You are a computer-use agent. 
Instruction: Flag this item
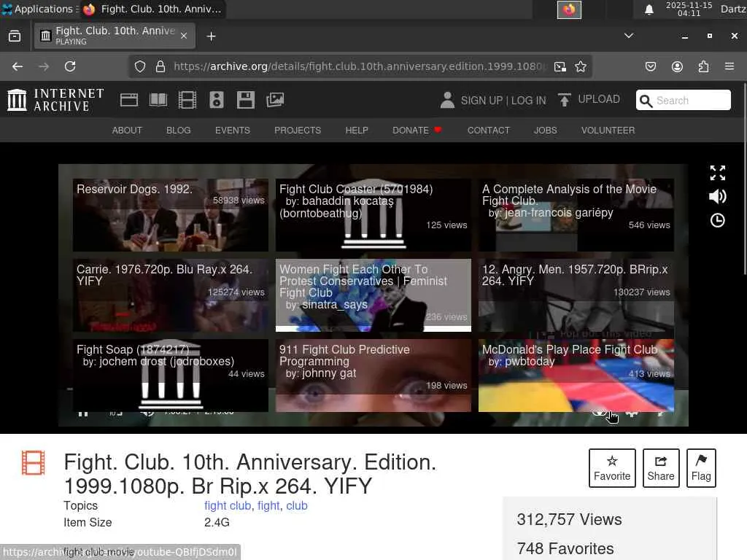[x=701, y=468]
